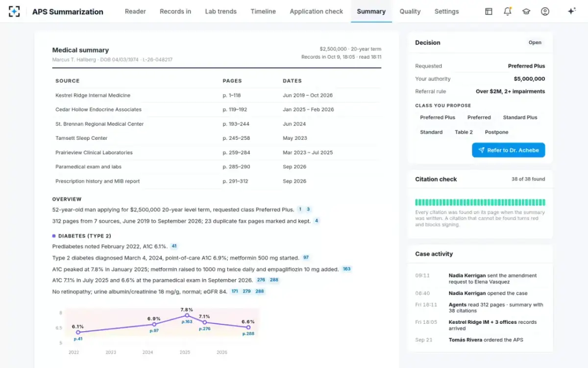Select Kestrel Ridge Internal Medicine source row
588x368 pixels.
point(217,95)
